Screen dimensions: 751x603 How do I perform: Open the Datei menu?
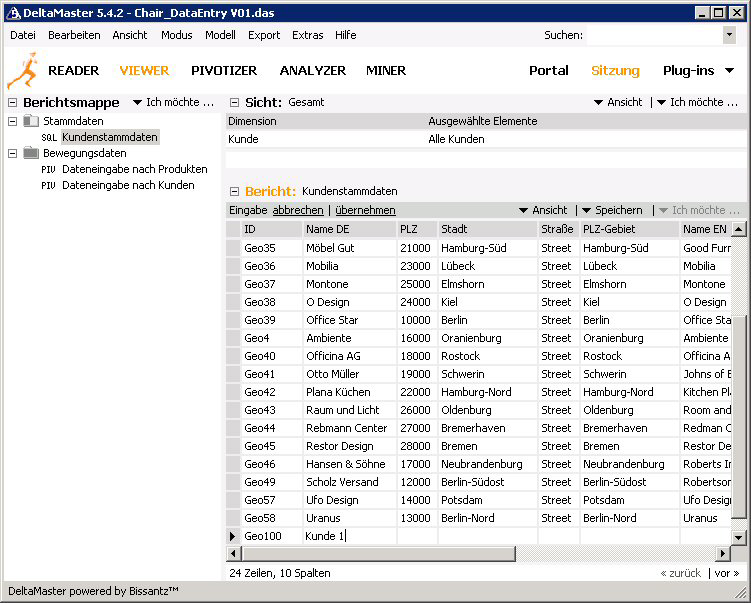(x=23, y=35)
